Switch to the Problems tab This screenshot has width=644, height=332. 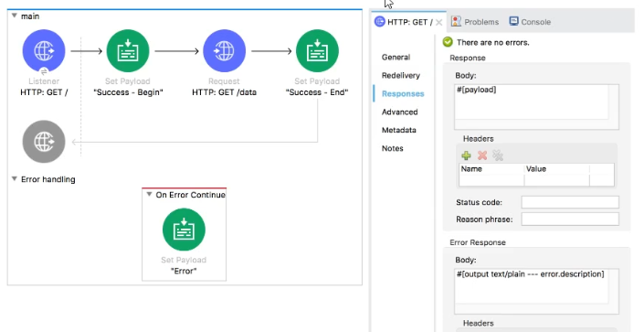click(475, 22)
